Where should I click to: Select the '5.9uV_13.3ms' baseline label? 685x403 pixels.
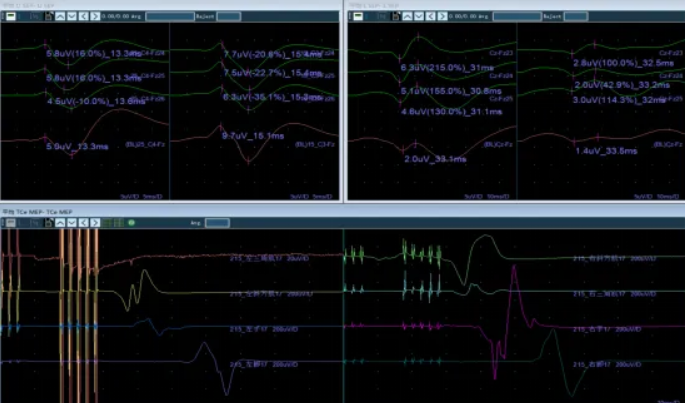click(x=77, y=146)
